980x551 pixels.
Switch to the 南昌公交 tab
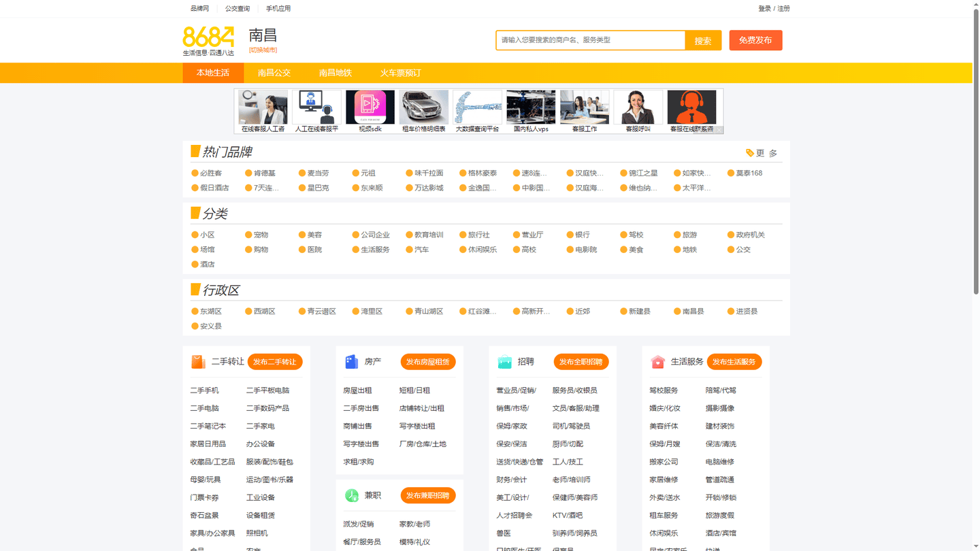pyautogui.click(x=274, y=73)
